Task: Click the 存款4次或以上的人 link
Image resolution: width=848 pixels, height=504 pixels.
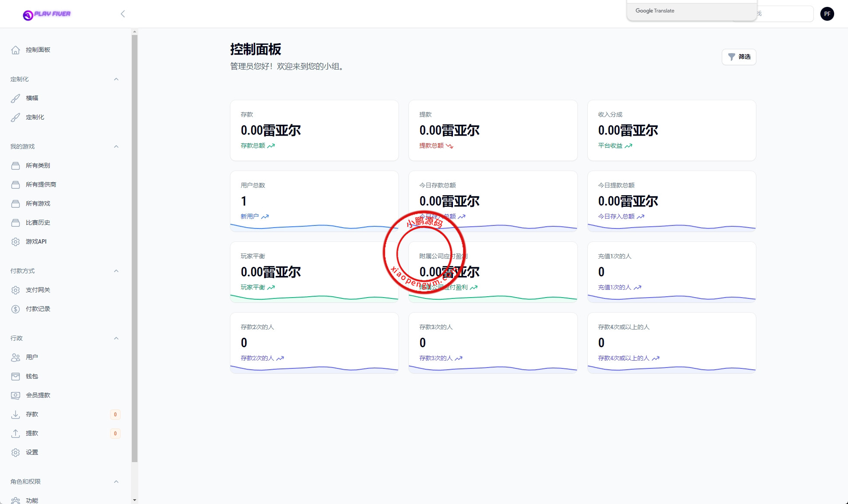Action: (624, 358)
